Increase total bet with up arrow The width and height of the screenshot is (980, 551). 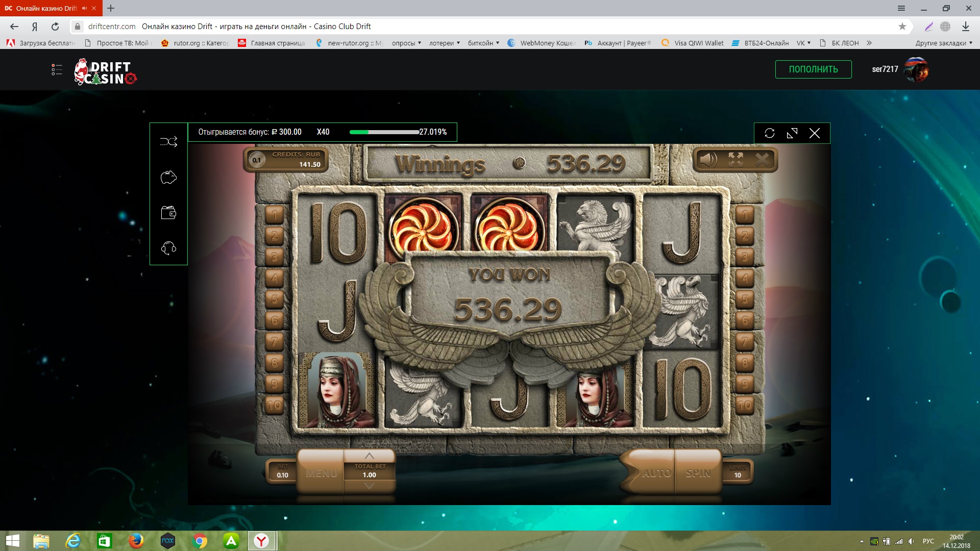click(369, 456)
